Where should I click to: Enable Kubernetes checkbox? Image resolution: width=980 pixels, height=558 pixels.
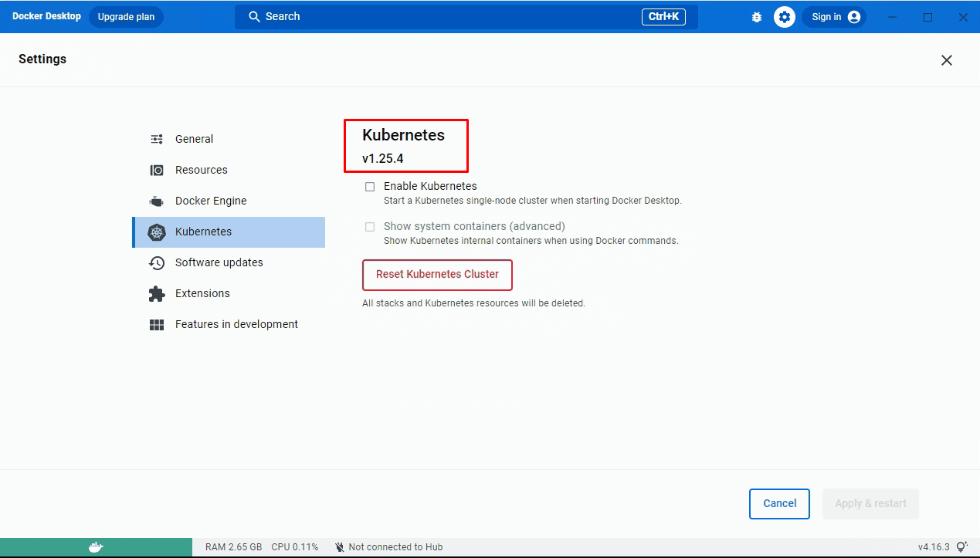[370, 187]
